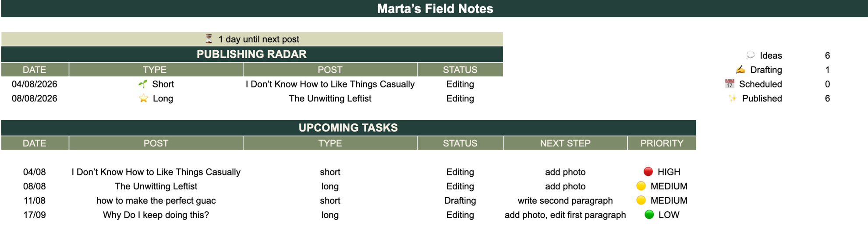Click the hourglass icon beside countdown text
The width and height of the screenshot is (868, 234).
click(x=209, y=39)
